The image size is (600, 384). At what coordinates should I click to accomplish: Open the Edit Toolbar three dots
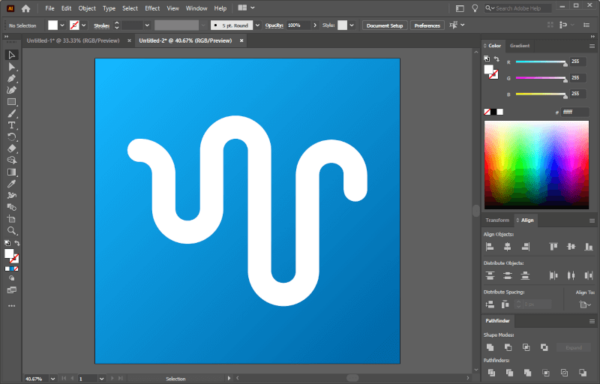[11, 306]
